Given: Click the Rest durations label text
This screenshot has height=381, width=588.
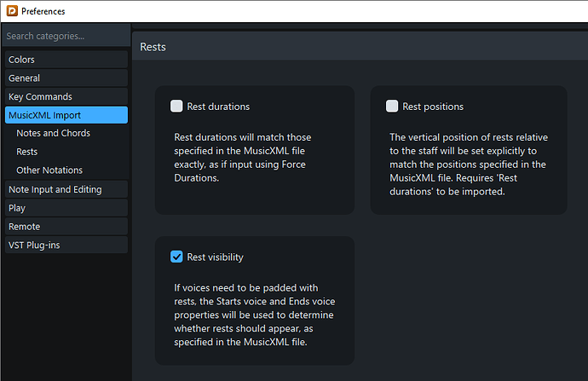Looking at the screenshot, I should point(218,107).
